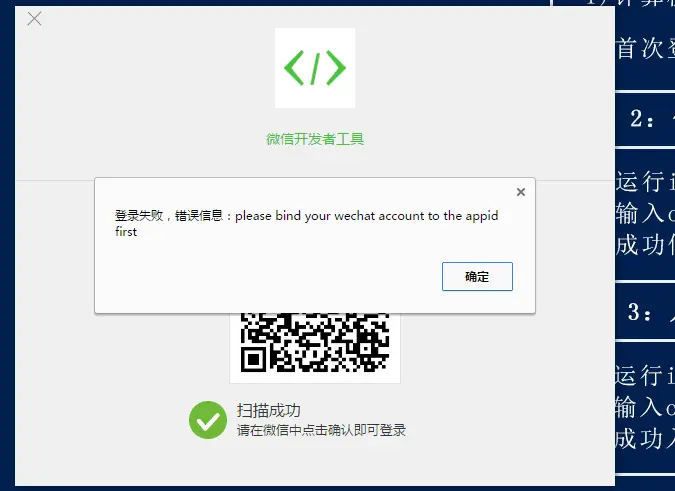Click the 成功 line below step 3
The height and width of the screenshot is (491, 675).
[644, 439]
